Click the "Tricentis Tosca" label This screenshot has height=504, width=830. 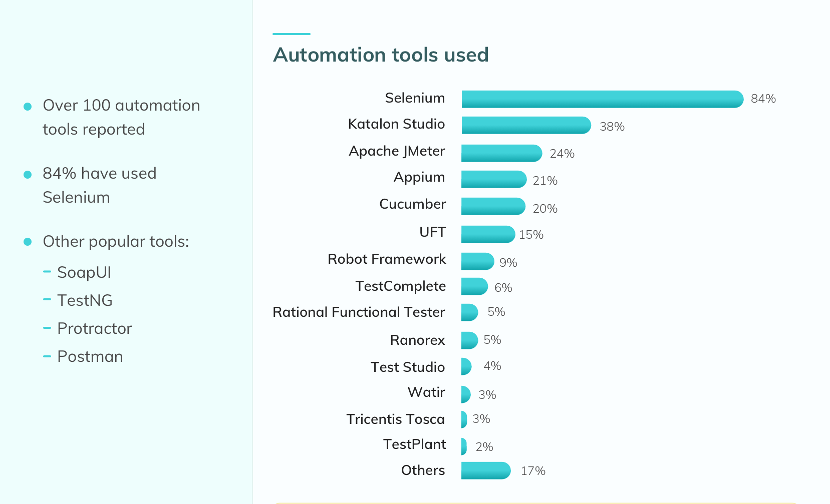(x=395, y=419)
